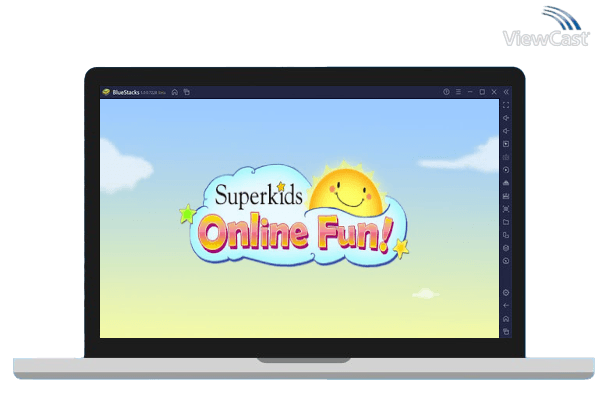Click the BlueStacks logo in the title bar
This screenshot has height=414, width=602.
[x=106, y=92]
